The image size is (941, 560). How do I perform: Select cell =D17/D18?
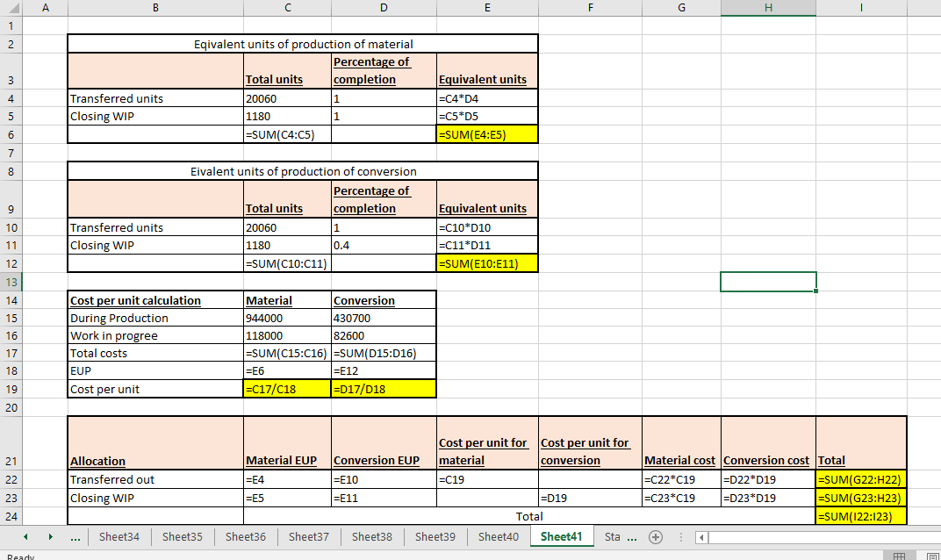tap(384, 389)
